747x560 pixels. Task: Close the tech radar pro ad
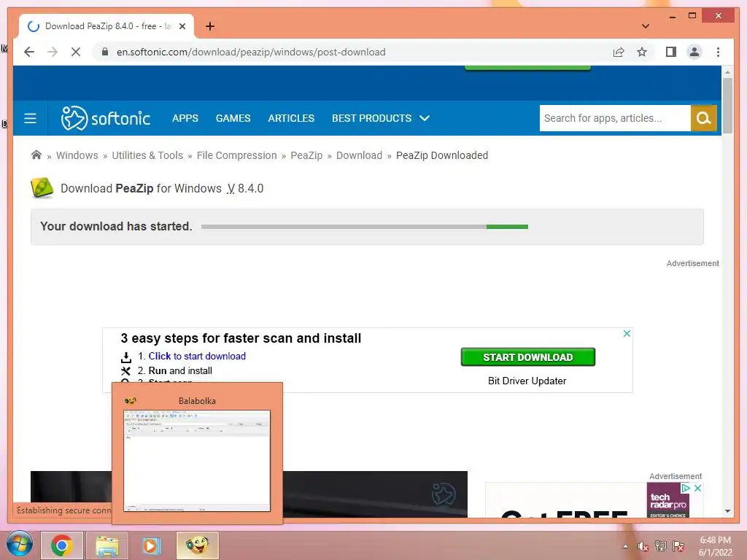697,488
